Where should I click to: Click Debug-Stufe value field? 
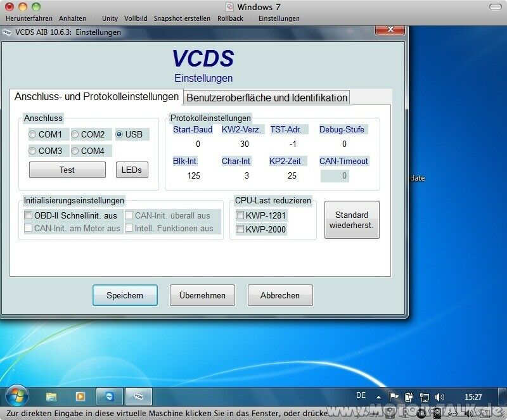click(344, 144)
